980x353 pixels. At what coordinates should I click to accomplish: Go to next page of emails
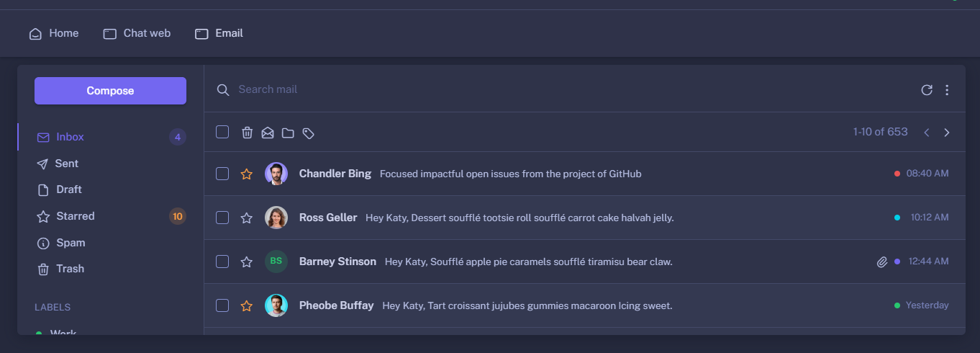tap(947, 133)
